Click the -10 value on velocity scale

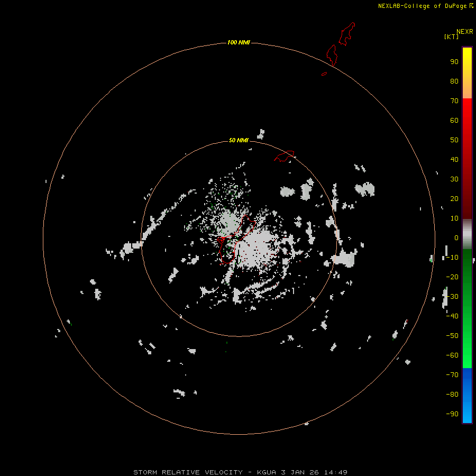(452, 258)
